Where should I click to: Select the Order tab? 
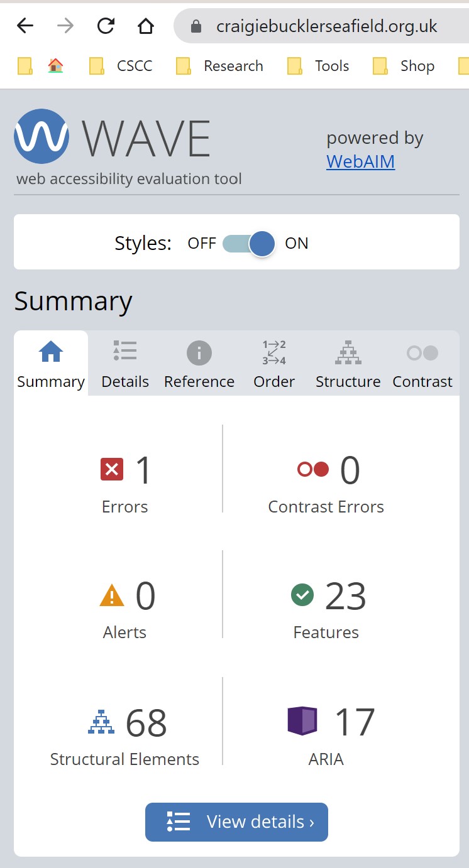click(274, 364)
